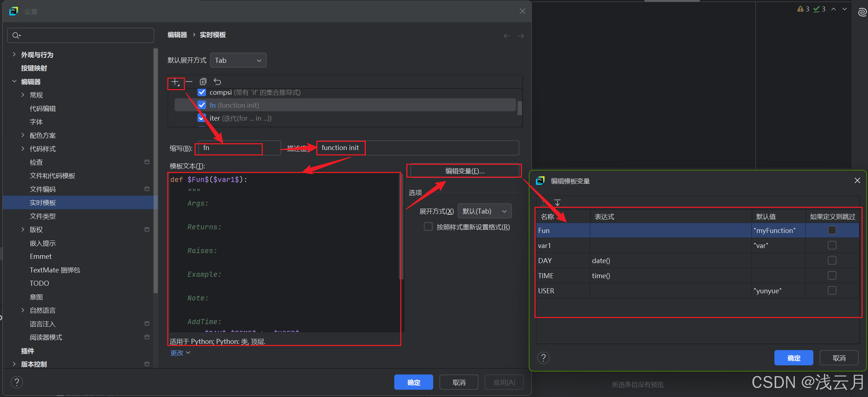Click the template text vertical scrollbar
Viewport: 868px width, 397px height.
[x=401, y=226]
